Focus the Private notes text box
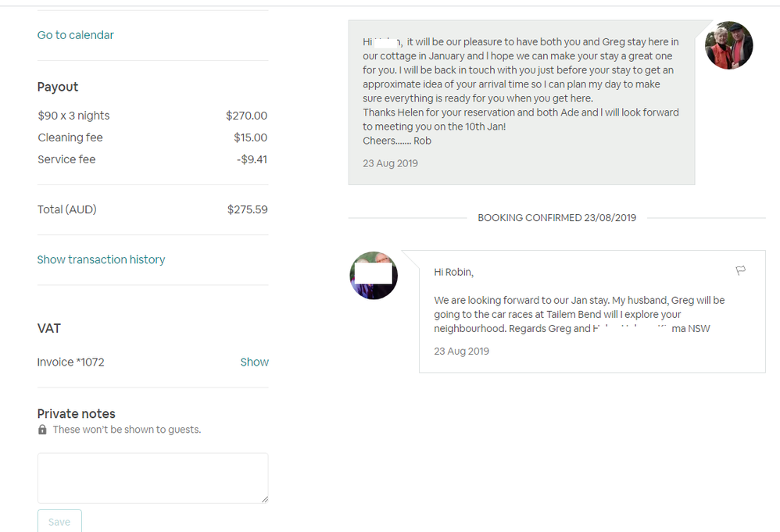Image resolution: width=780 pixels, height=532 pixels. click(x=152, y=477)
